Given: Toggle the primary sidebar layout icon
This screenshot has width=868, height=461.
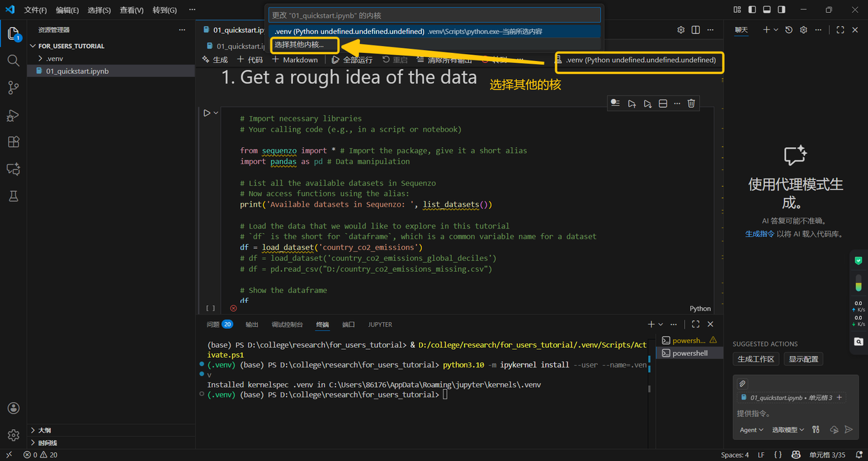Looking at the screenshot, I should click(x=752, y=10).
